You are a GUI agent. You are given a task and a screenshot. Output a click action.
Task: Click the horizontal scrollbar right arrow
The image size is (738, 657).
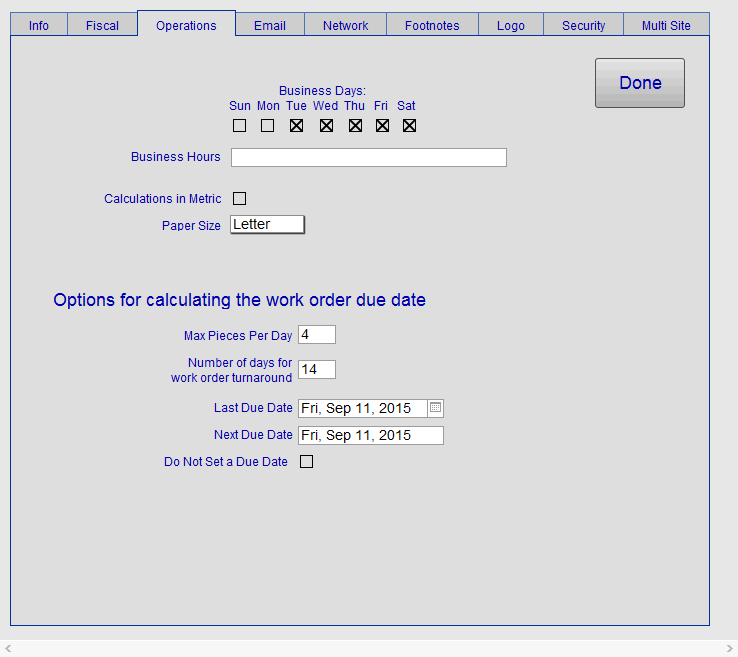[729, 649]
